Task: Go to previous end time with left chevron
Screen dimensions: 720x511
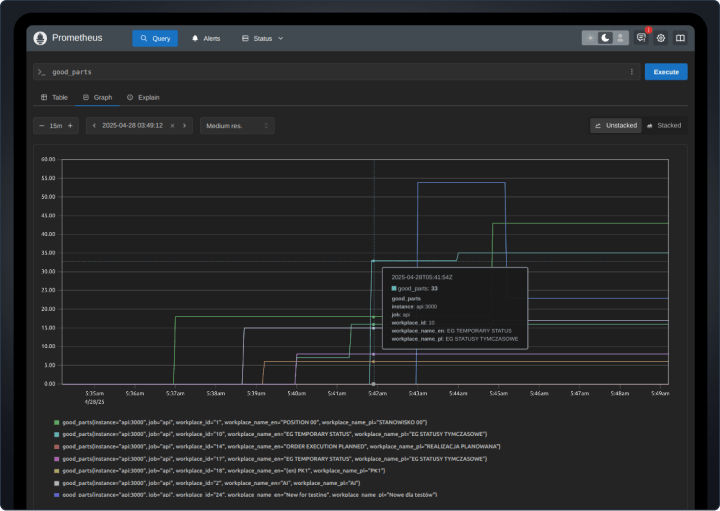Action: [93, 126]
